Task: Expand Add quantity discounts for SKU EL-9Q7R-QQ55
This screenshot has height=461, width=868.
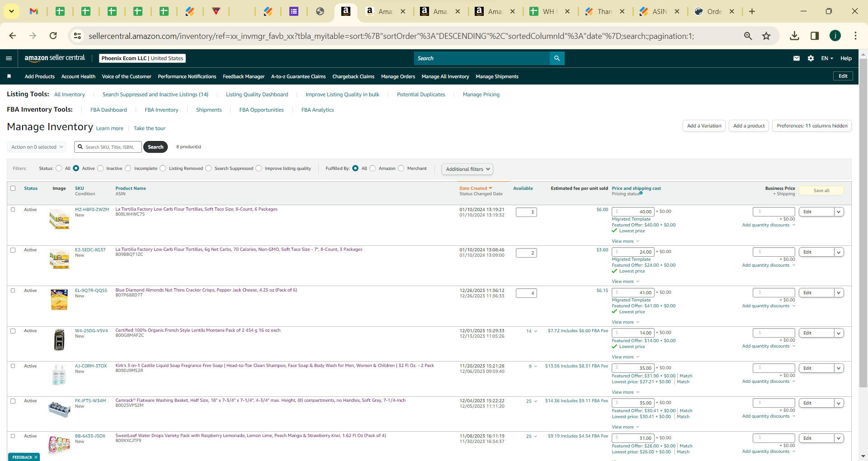Action: 769,306
